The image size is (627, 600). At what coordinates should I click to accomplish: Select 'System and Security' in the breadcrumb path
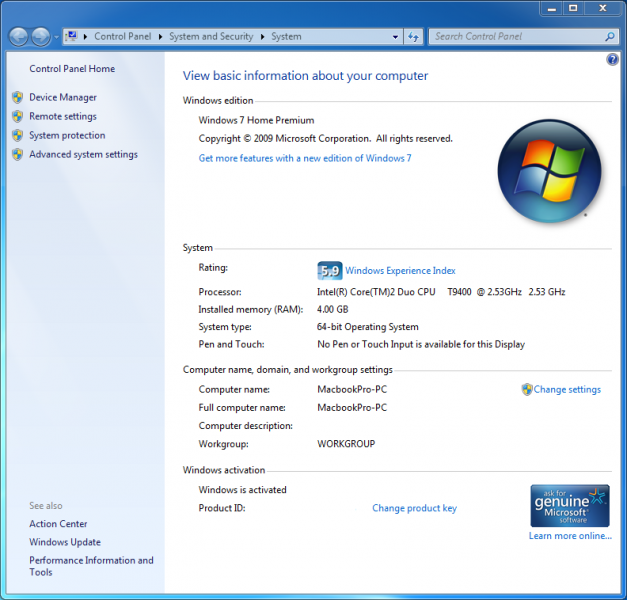(210, 37)
